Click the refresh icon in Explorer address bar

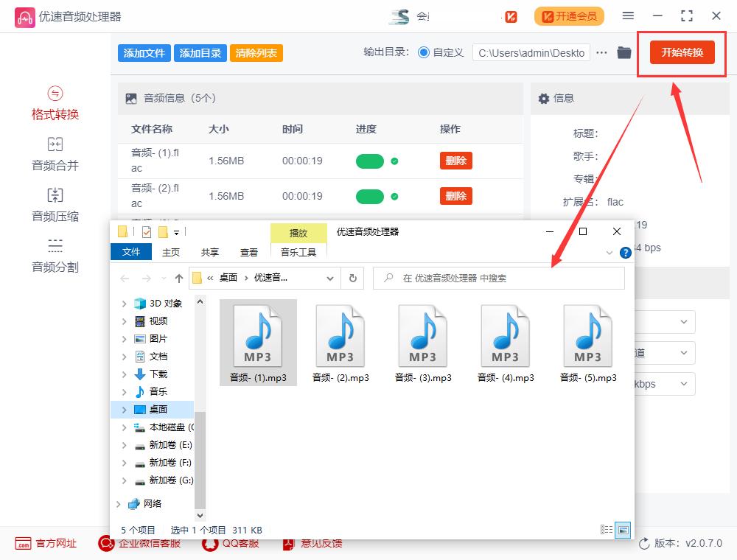click(353, 279)
